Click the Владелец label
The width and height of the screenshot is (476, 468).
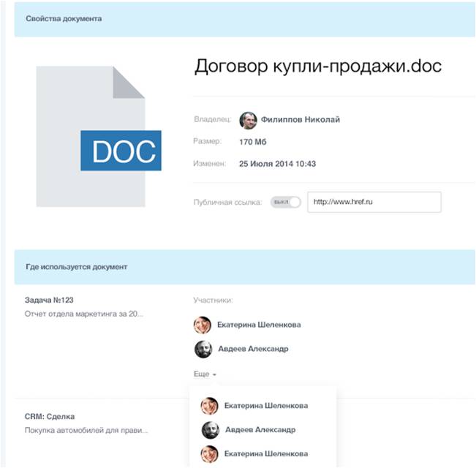[213, 119]
